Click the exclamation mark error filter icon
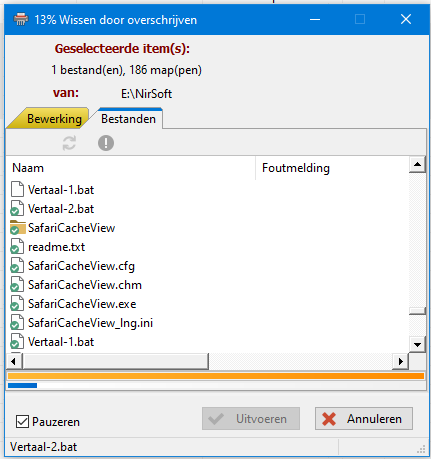Screen dimensions: 431x459 106,143
